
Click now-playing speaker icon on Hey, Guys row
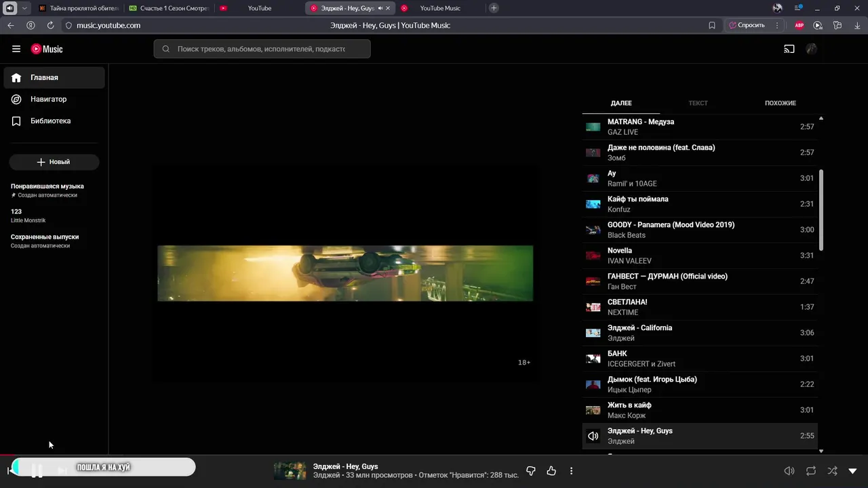point(593,436)
